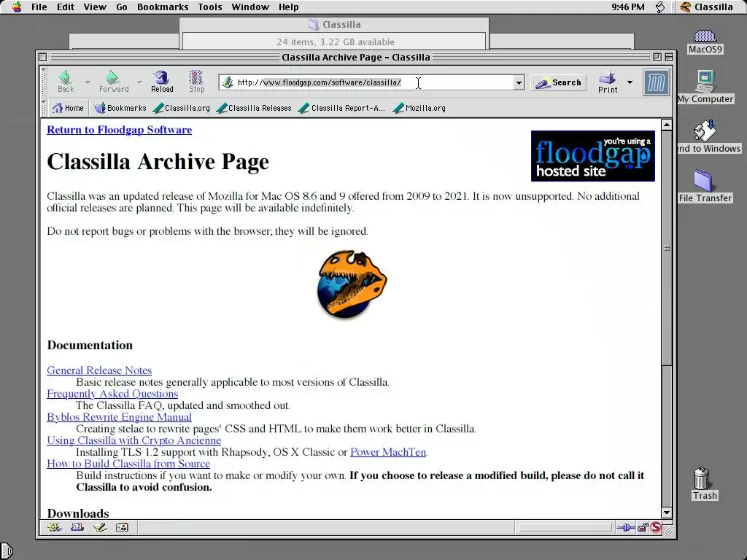Viewport: 747px width, 560px height.
Task: Open the Frequently Asked Questions link
Action: point(112,393)
